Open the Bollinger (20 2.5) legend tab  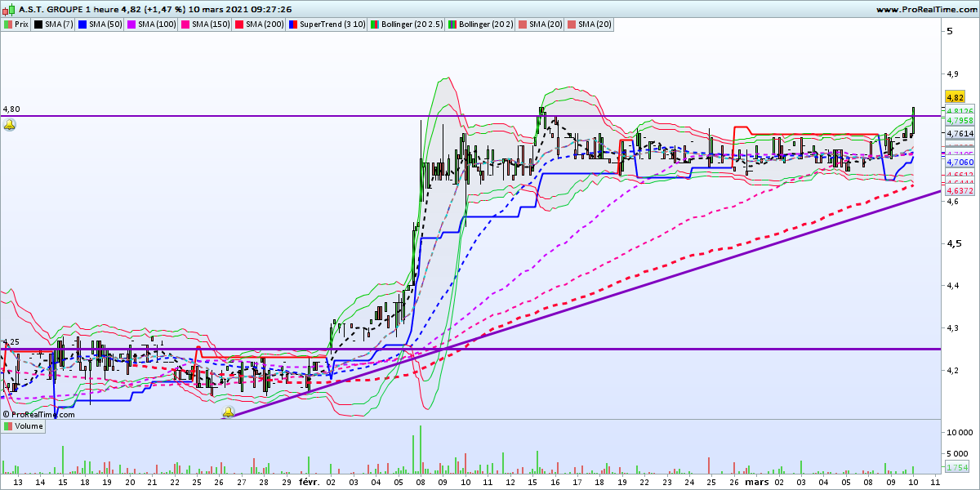tap(406, 24)
